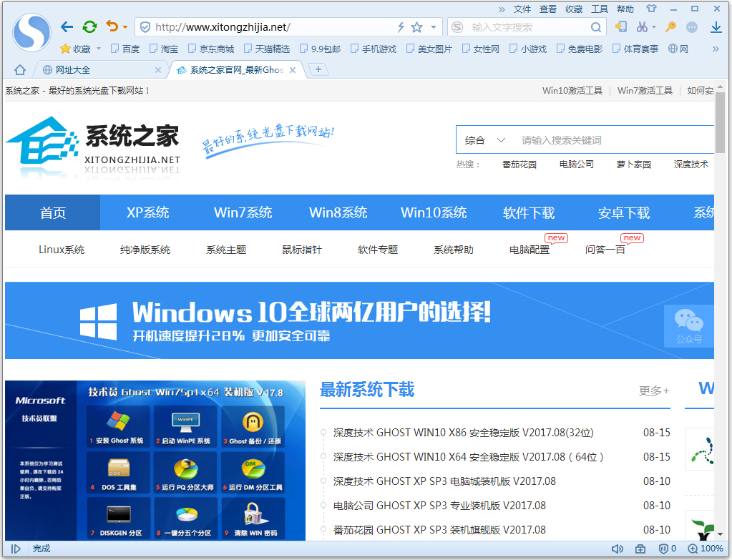Viewport: 732px width, 560px height.
Task: Open the 帮助 menu
Action: [625, 9]
